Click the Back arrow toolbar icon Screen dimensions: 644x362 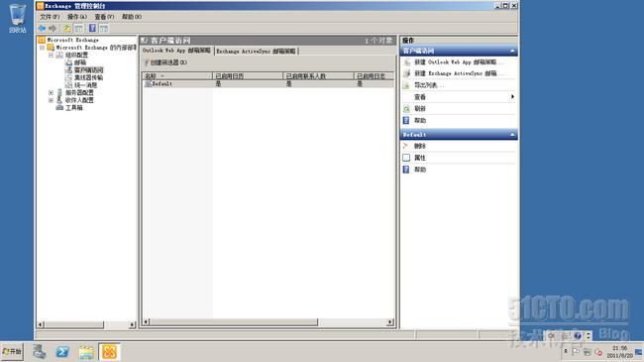click(42, 28)
